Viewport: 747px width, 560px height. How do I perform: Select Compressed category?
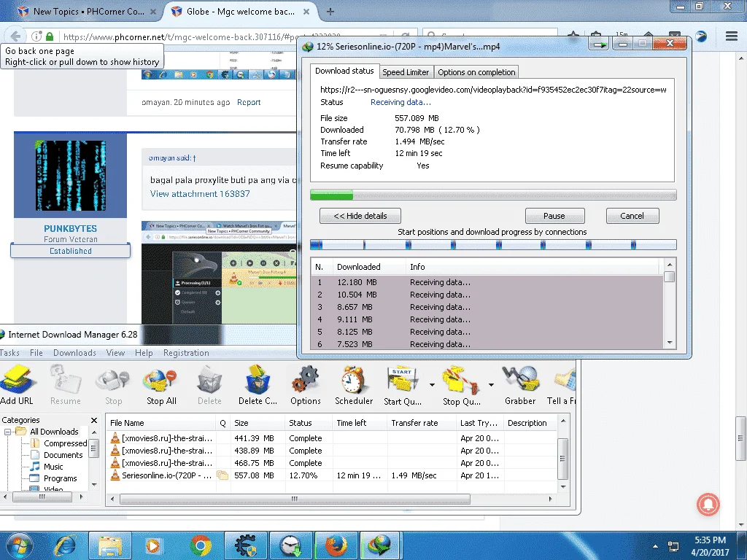65,443
